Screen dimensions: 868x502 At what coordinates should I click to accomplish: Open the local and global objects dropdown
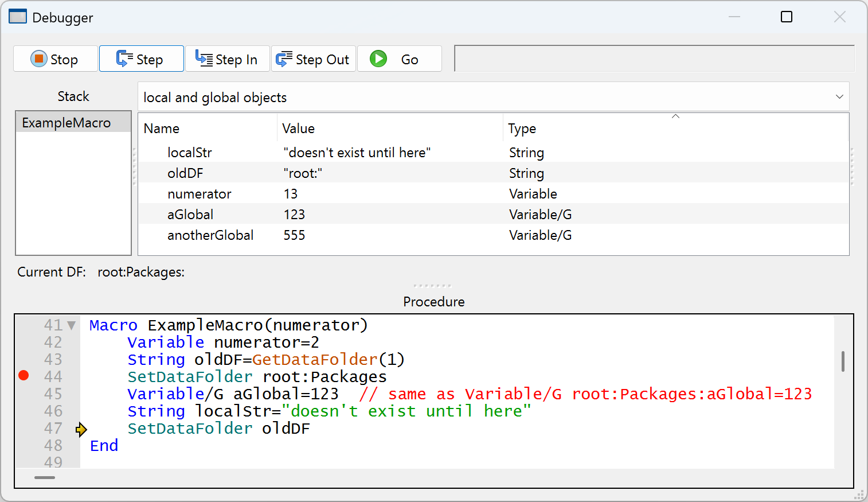coord(493,97)
